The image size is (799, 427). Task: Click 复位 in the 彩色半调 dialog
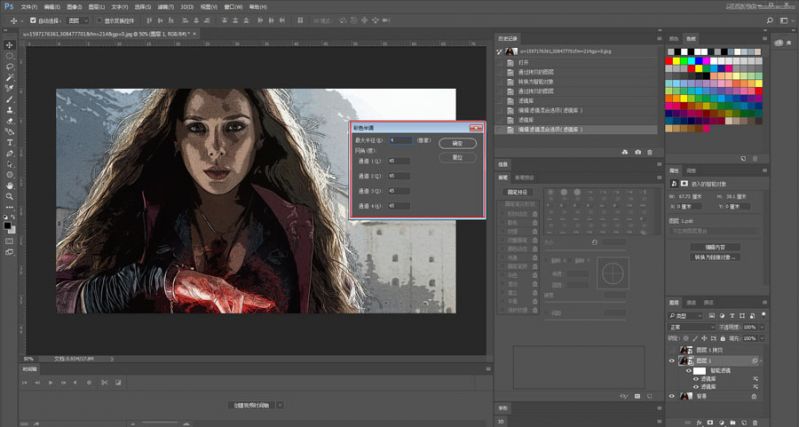(456, 157)
